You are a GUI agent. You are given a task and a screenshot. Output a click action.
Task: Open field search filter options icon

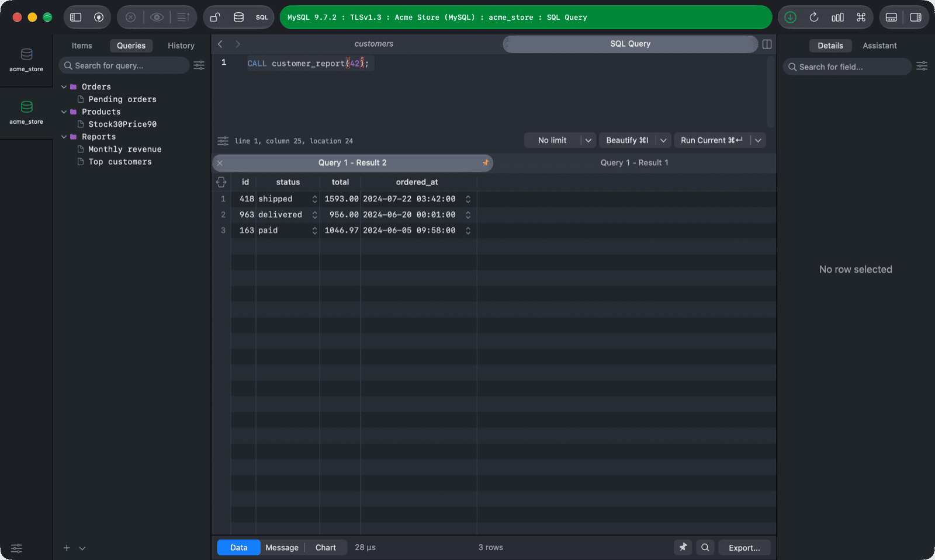point(922,67)
